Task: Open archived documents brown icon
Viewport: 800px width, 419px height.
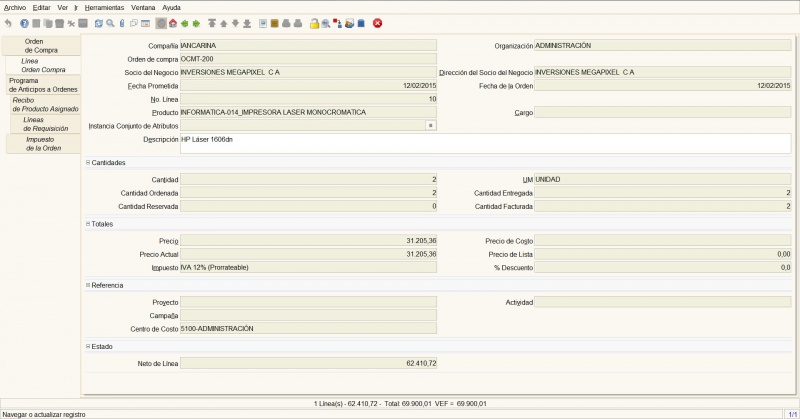Action: coord(274,23)
